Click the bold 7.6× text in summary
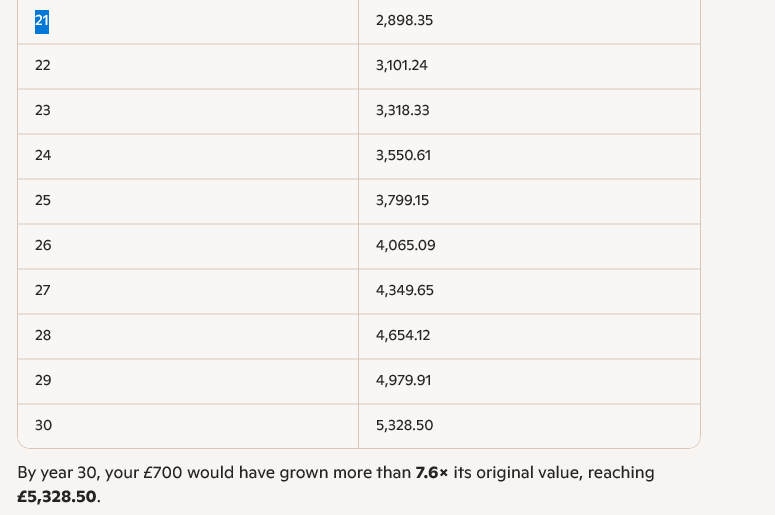775x515 pixels. click(431, 473)
